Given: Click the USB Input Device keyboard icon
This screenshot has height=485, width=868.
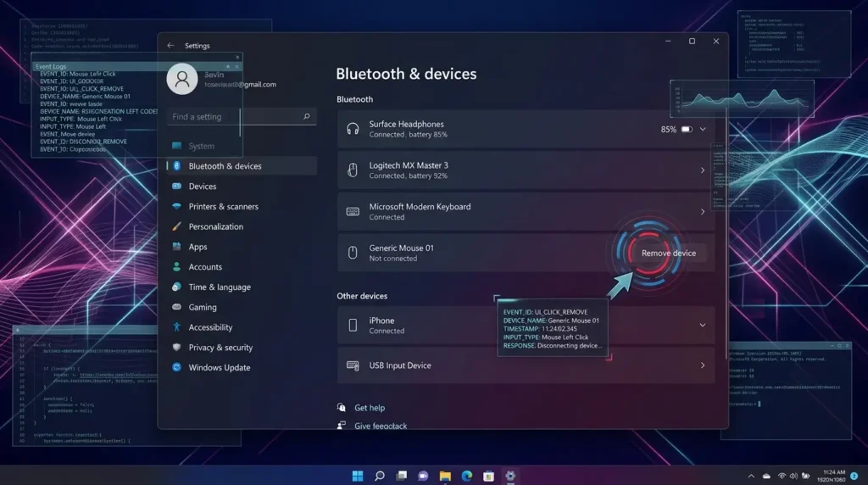Looking at the screenshot, I should [x=353, y=365].
